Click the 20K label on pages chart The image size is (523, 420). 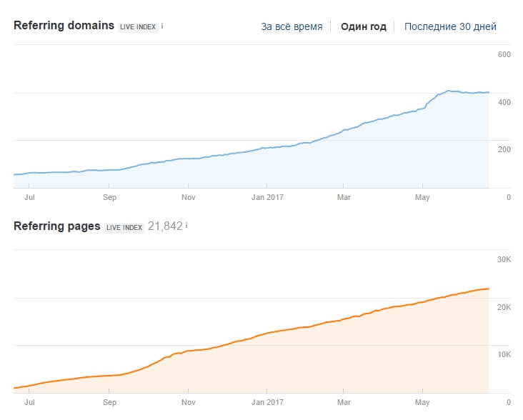504,307
